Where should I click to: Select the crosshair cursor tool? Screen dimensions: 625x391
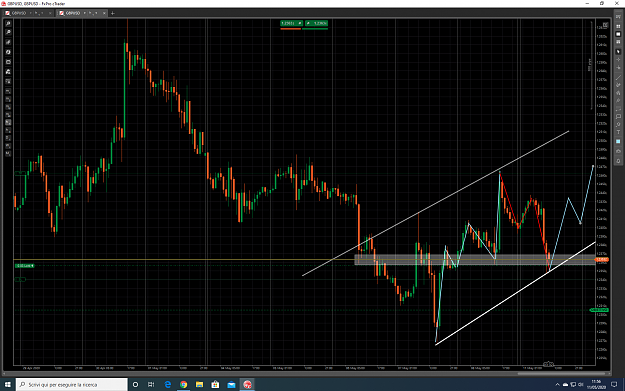click(x=618, y=60)
